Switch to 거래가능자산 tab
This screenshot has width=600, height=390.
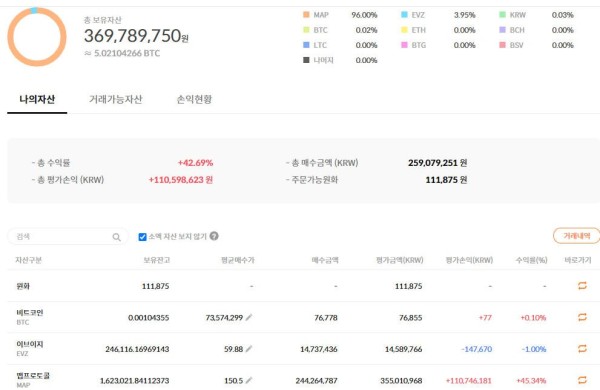(116, 99)
